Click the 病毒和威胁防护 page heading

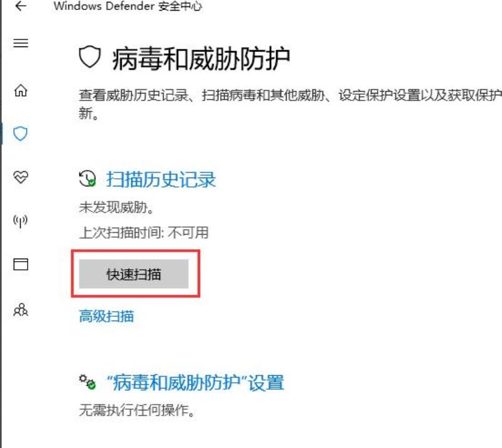[201, 59]
